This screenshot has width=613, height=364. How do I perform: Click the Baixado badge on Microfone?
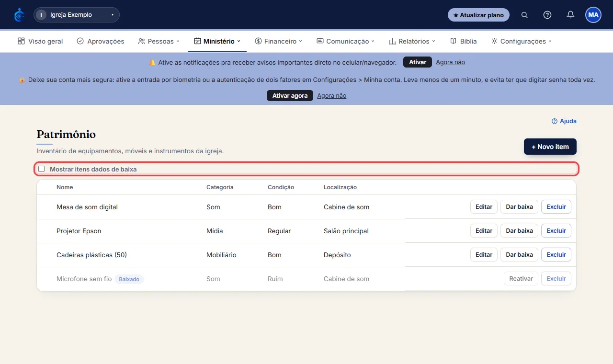pyautogui.click(x=129, y=279)
